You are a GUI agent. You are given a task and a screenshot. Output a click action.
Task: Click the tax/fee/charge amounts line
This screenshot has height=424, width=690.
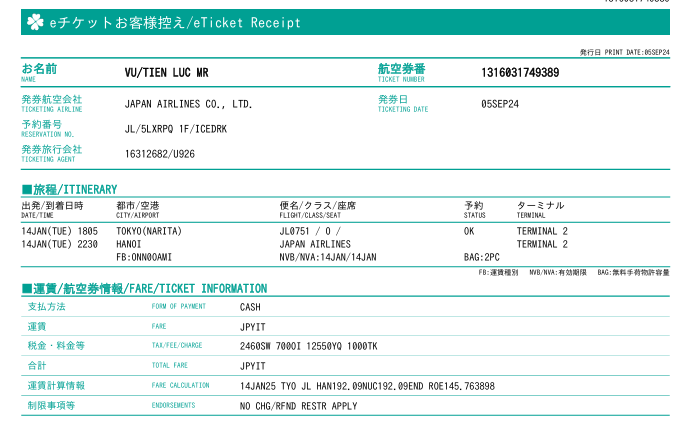click(308, 346)
